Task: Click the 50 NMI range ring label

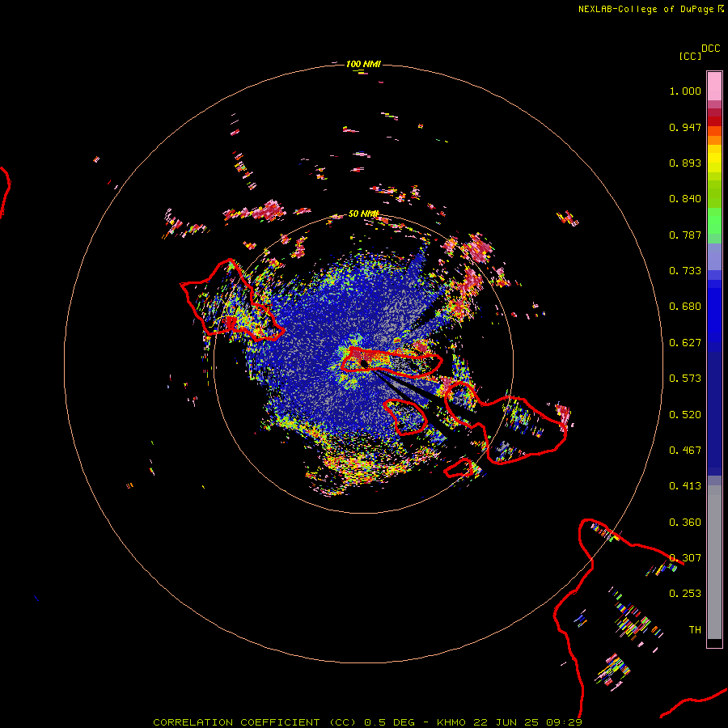Action: pyautogui.click(x=363, y=214)
